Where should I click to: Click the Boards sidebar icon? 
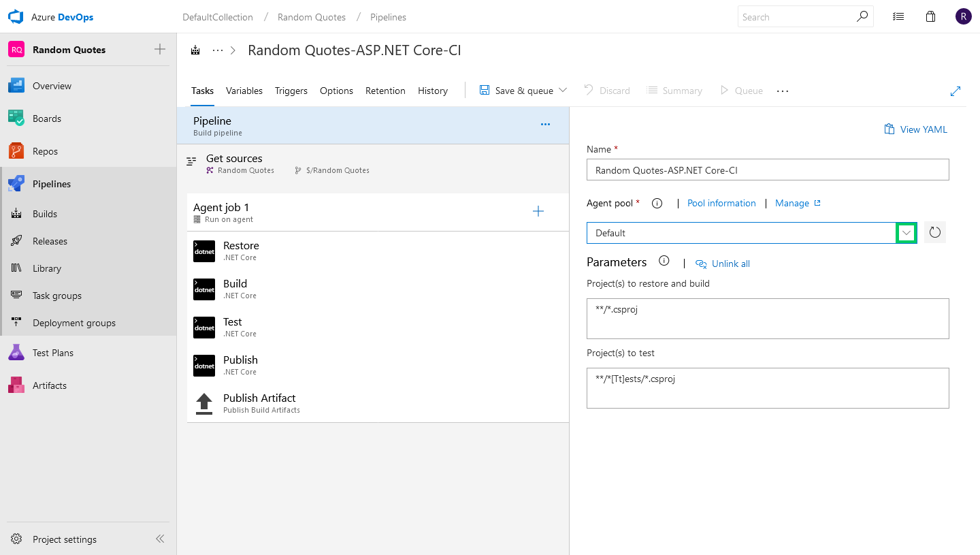[x=16, y=118]
